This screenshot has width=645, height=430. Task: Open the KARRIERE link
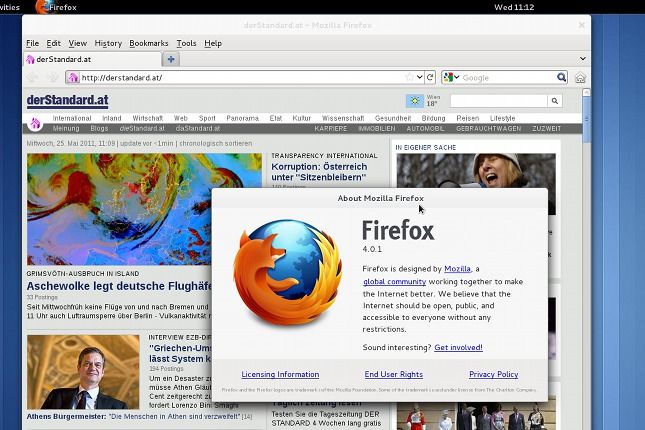click(x=331, y=128)
